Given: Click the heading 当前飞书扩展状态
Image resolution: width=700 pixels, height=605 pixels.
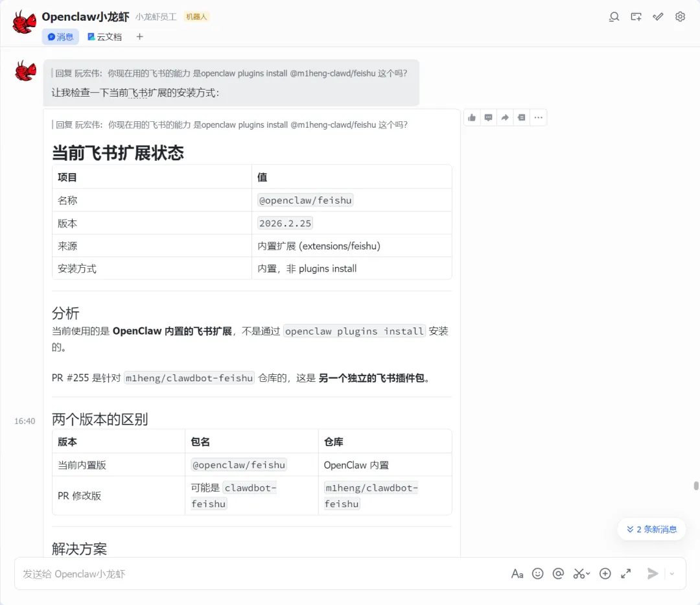Looking at the screenshot, I should (118, 152).
